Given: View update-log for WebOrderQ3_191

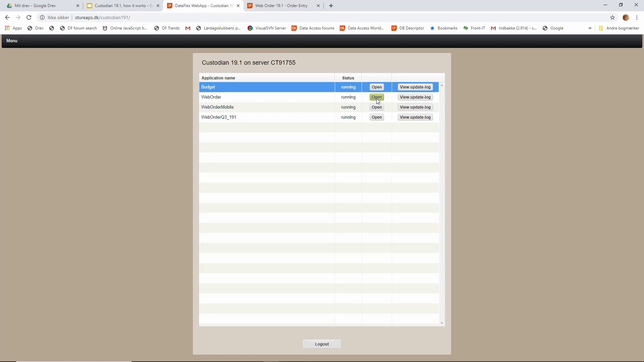Looking at the screenshot, I should [415, 117].
